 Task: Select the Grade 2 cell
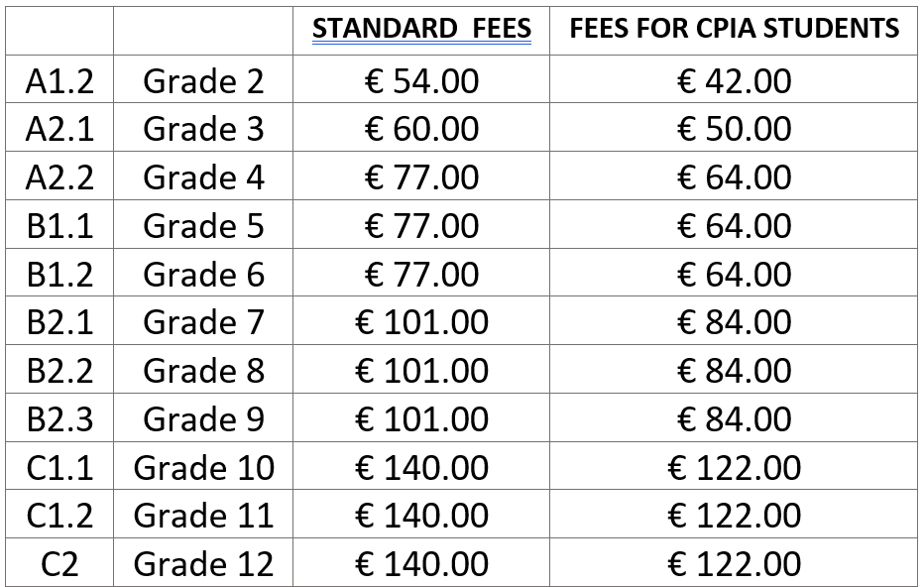pos(203,81)
